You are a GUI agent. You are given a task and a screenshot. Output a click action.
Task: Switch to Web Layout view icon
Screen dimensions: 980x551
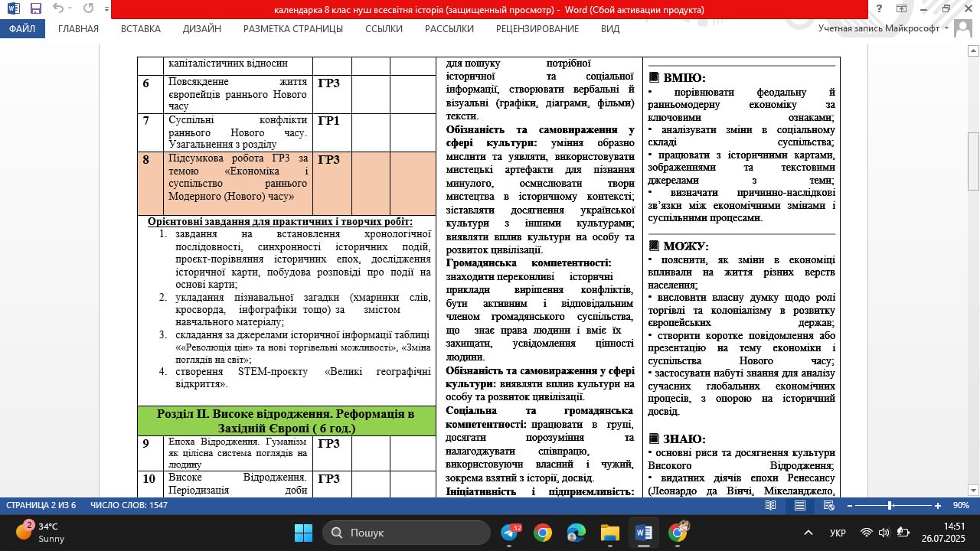pos(828,505)
